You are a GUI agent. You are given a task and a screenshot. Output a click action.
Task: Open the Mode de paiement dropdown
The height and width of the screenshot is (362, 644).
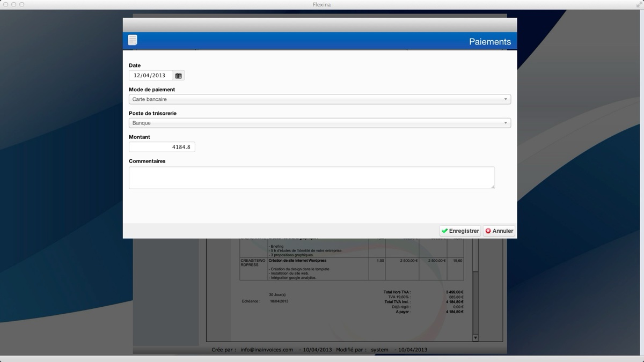320,99
